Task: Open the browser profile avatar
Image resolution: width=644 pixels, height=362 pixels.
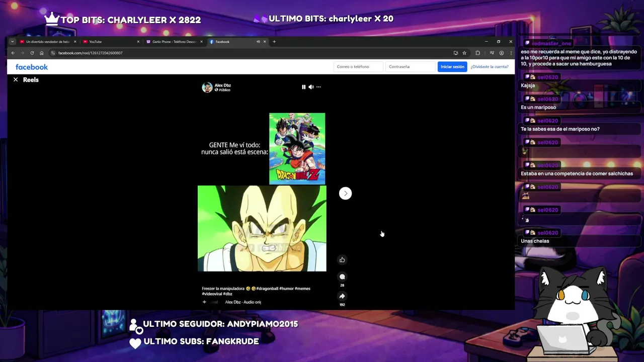Action: point(501,53)
